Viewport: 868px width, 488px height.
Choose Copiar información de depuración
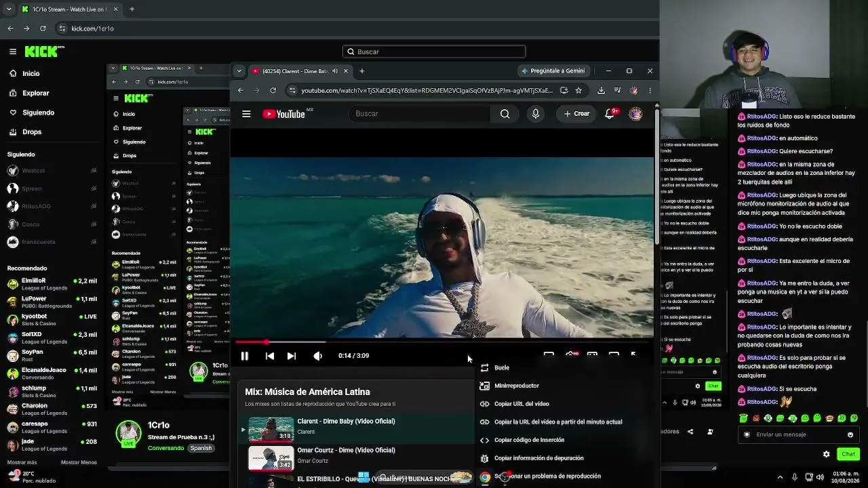click(x=563, y=458)
